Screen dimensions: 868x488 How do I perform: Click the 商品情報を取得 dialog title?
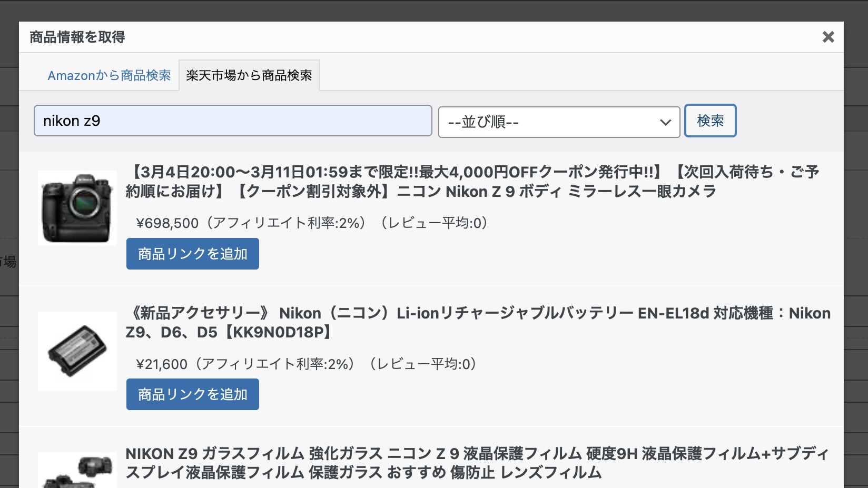coord(77,37)
